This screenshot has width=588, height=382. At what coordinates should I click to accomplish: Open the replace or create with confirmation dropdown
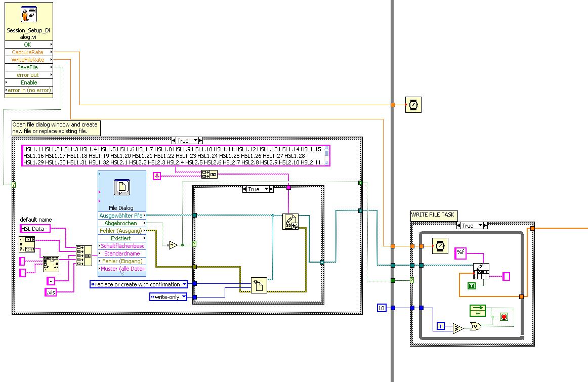[x=138, y=284]
